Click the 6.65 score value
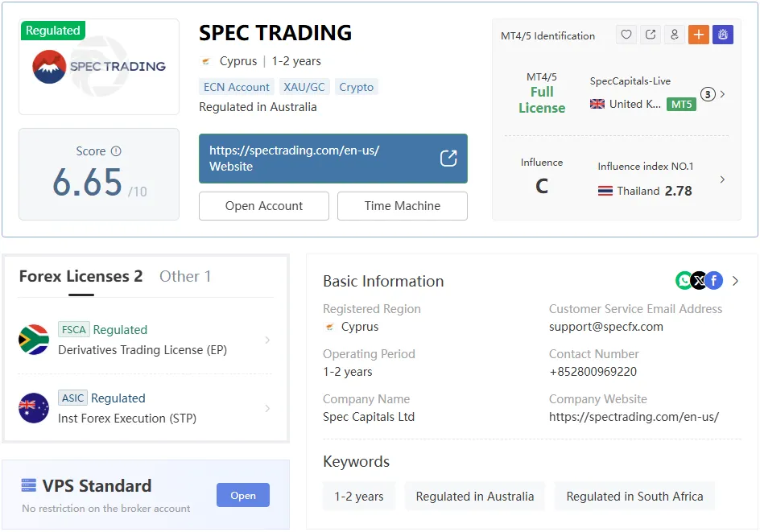Screen dimensions: 760x532 point(87,183)
